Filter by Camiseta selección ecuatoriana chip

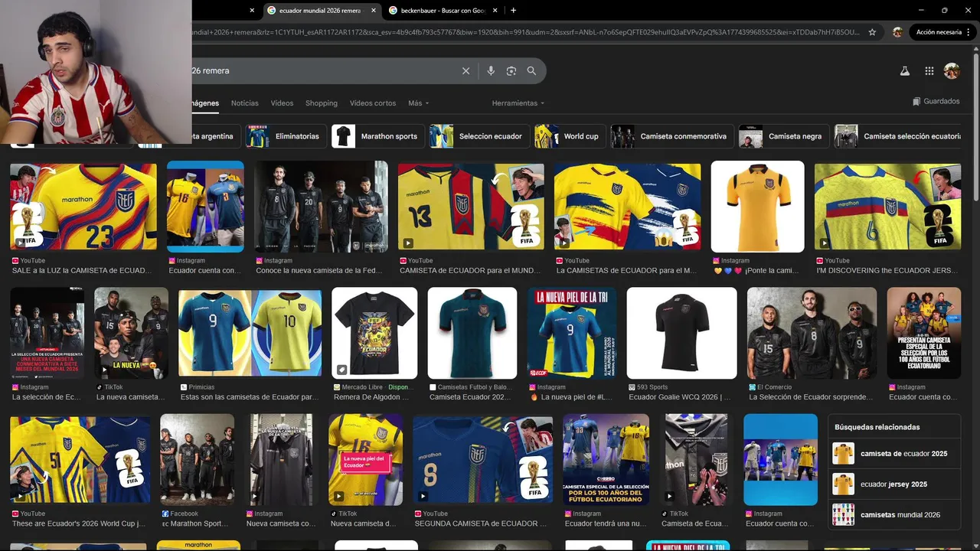898,136
